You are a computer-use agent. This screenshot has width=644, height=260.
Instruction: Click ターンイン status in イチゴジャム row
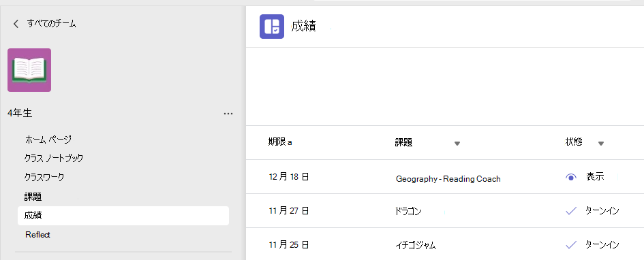click(602, 245)
